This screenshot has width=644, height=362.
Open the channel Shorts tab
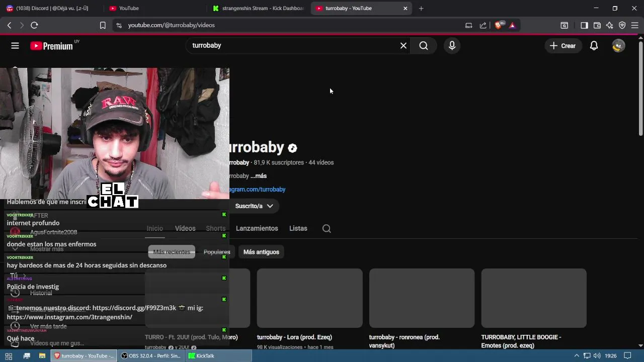pos(215,229)
